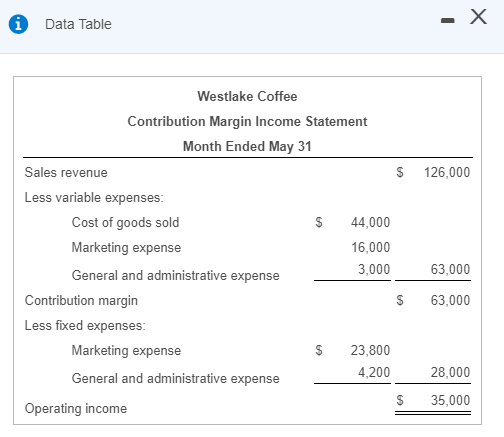Click the blue info icon
Image resolution: width=504 pixels, height=437 pixels.
(18, 24)
